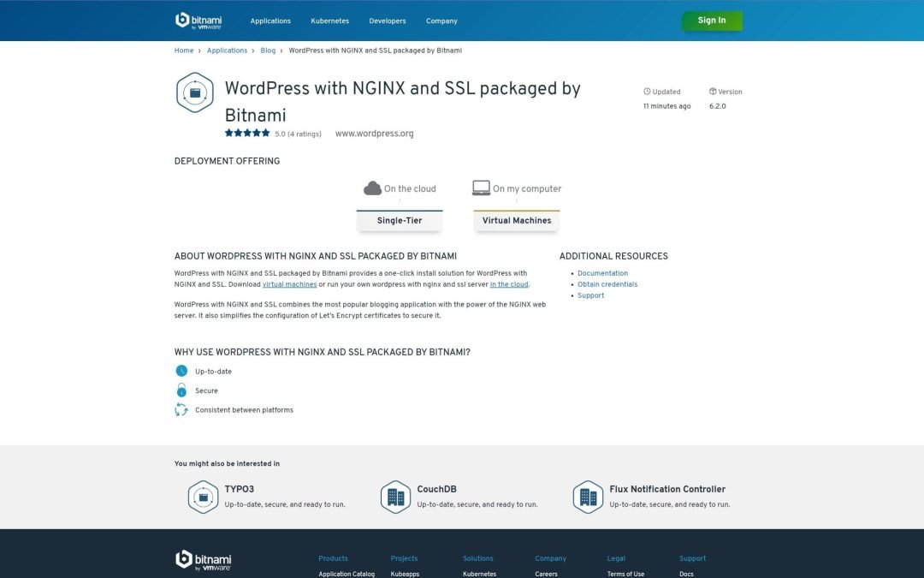Open the www.wordpress.org link
This screenshot has width=924, height=578.
pyautogui.click(x=374, y=134)
